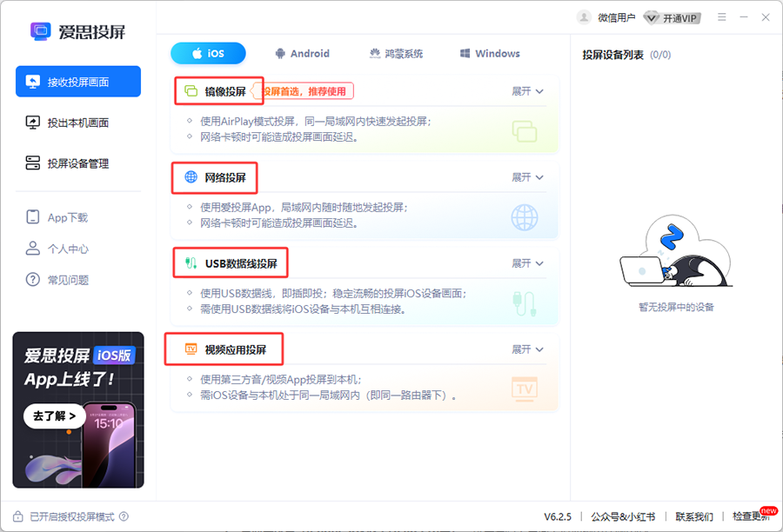Click the USB数据线投屏 cable icon
This screenshot has width=783, height=532.
[191, 263]
